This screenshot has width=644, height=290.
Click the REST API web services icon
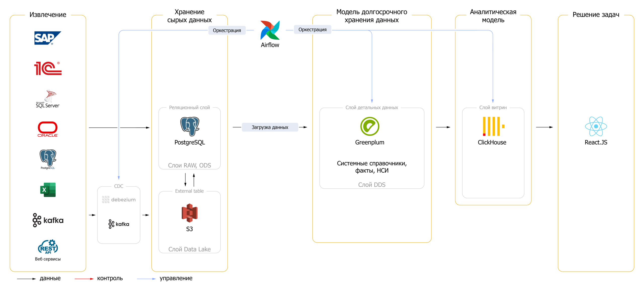pos(48,247)
